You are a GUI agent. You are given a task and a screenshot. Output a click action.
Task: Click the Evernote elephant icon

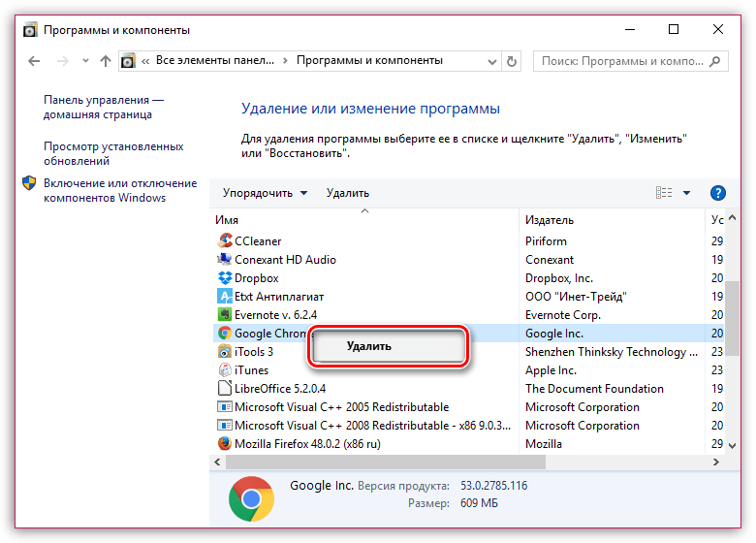pos(225,314)
